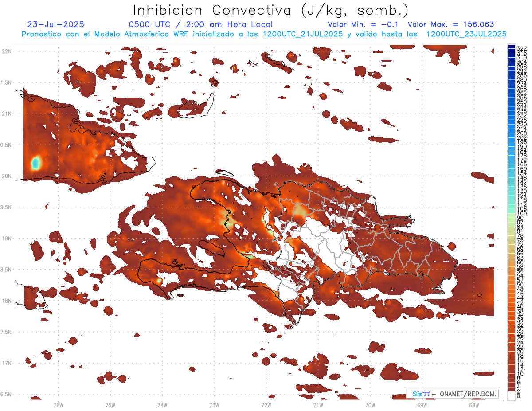Select the "73W" longitude label
Screen dimensions: 532x411
coord(214,405)
